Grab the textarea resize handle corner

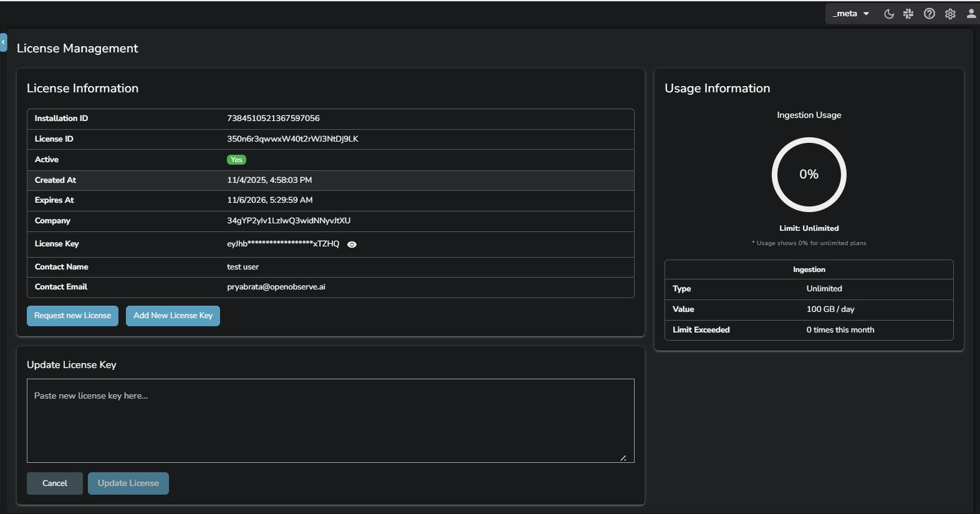pos(623,458)
